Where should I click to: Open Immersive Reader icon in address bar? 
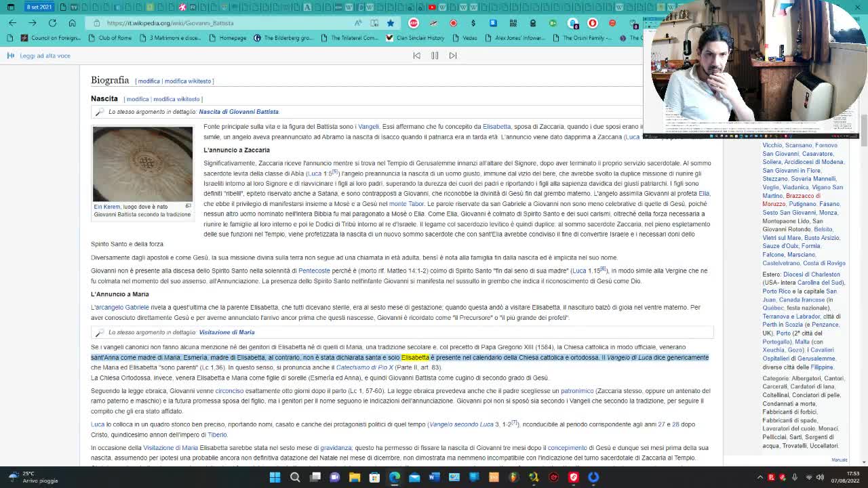[x=374, y=23]
